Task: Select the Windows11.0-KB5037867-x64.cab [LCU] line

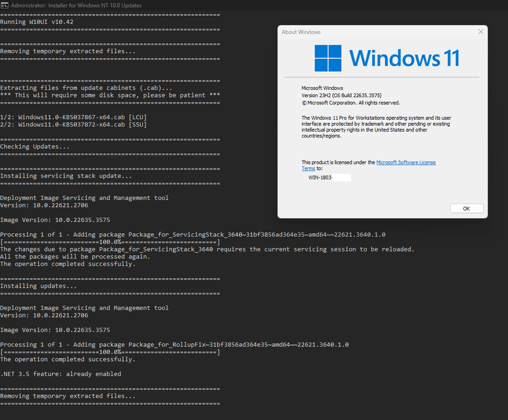Action: pos(73,117)
